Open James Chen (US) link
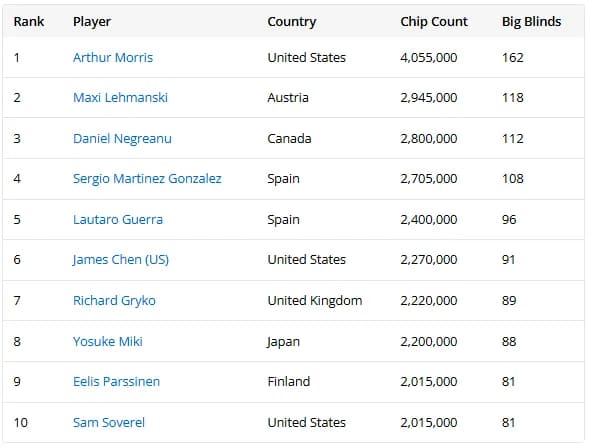 pos(120,260)
